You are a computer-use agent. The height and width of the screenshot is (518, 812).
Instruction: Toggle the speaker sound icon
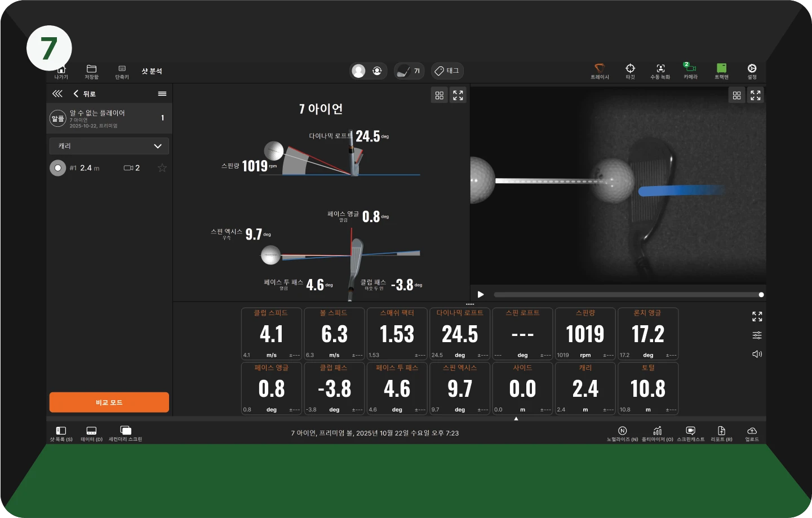coord(757,354)
